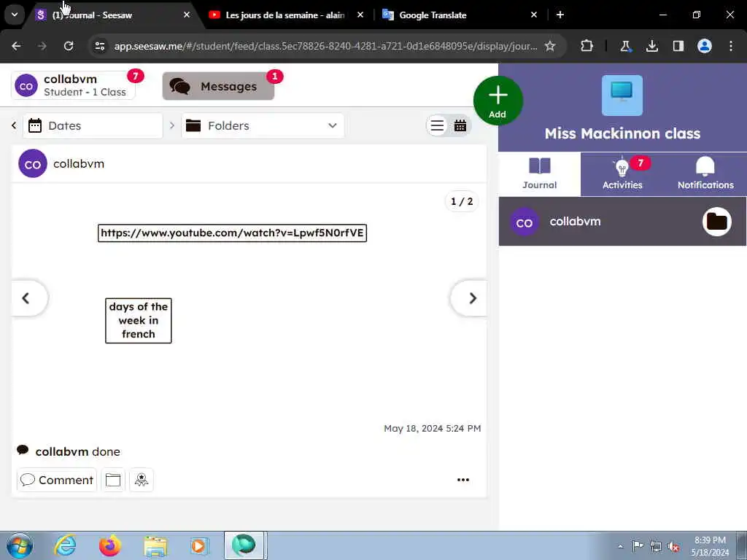Click the collabvm avatar in post header
Screen dimensions: 747x560
click(32, 163)
